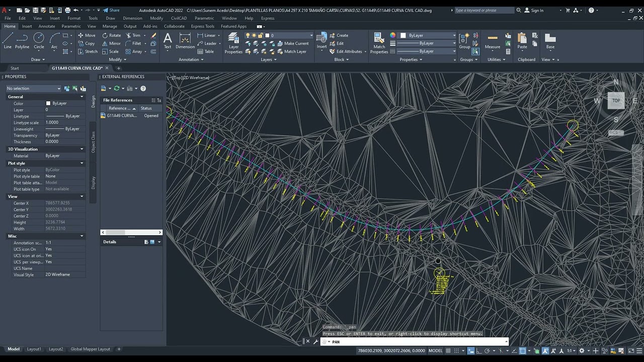This screenshot has height=362, width=644.
Task: Click the Erase tool icon
Action: tap(153, 35)
